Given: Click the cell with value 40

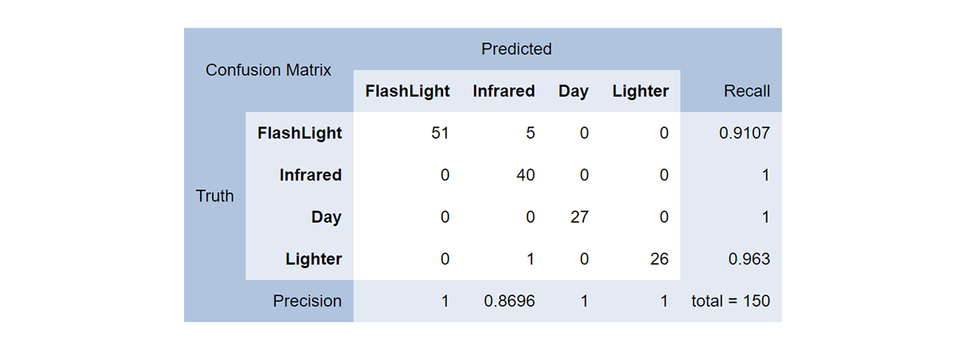Looking at the screenshot, I should click(x=525, y=175).
